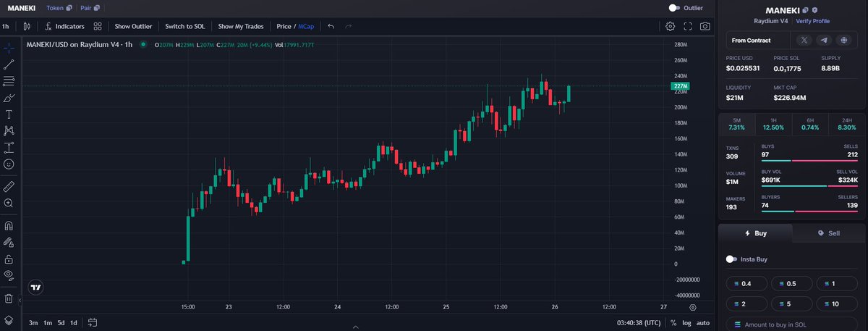Select the text annotation tool

pos(9,114)
